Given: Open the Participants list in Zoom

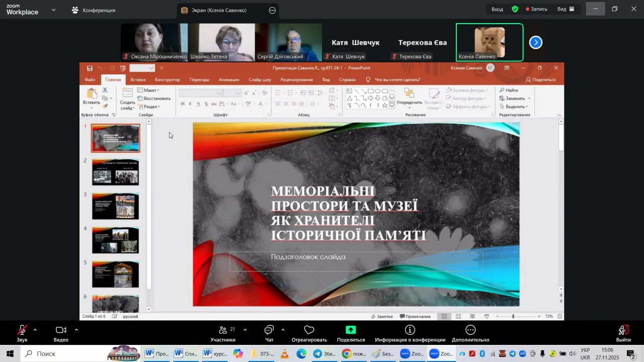Looking at the screenshot, I should coord(223,330).
